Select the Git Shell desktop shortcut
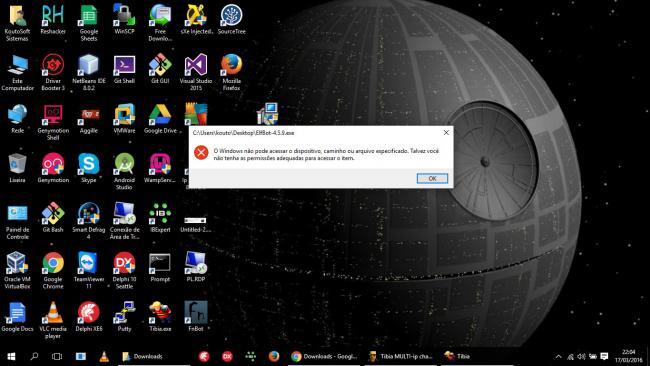 pyautogui.click(x=124, y=69)
